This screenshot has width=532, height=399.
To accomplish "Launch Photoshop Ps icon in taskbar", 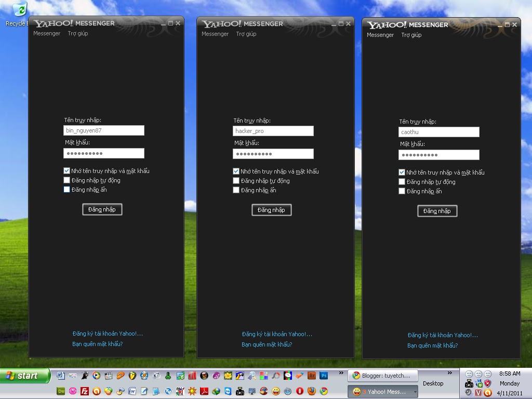I will tap(324, 376).
